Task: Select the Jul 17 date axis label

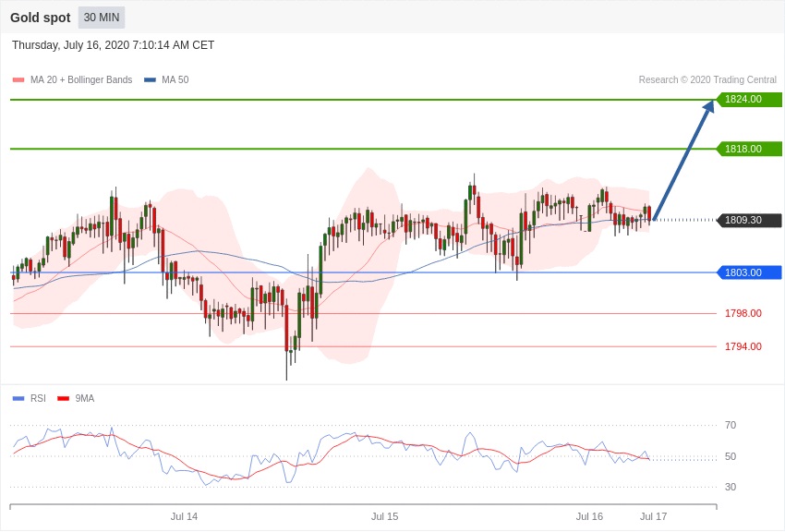Action: pos(653,516)
